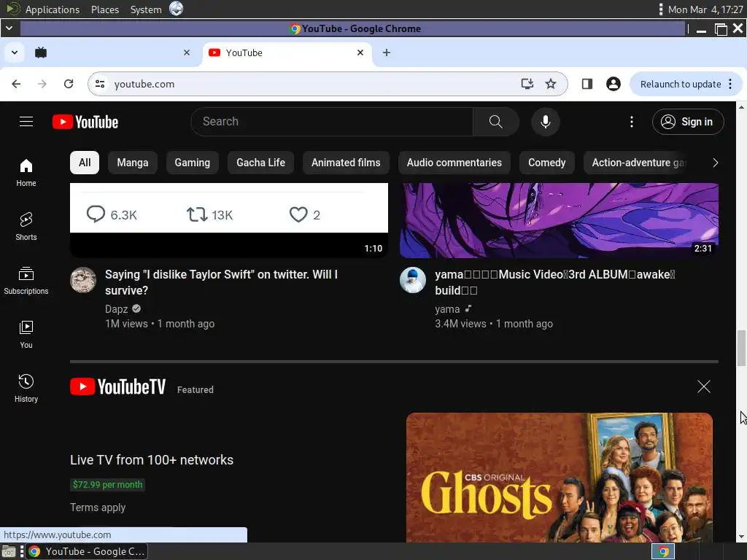The height and width of the screenshot is (560, 747).
Task: Click the clock showing Mon Mar 4
Action: click(705, 9)
